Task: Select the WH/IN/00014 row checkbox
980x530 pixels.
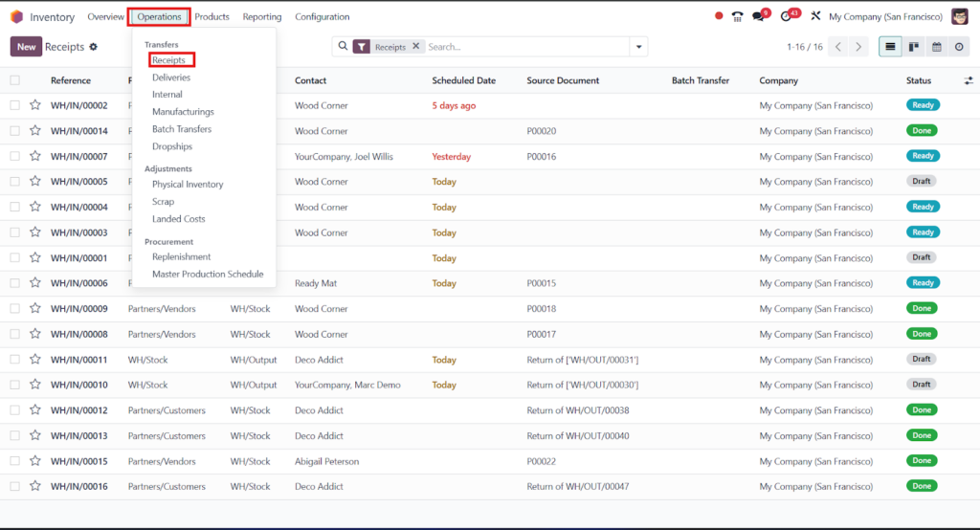Action: (15, 131)
